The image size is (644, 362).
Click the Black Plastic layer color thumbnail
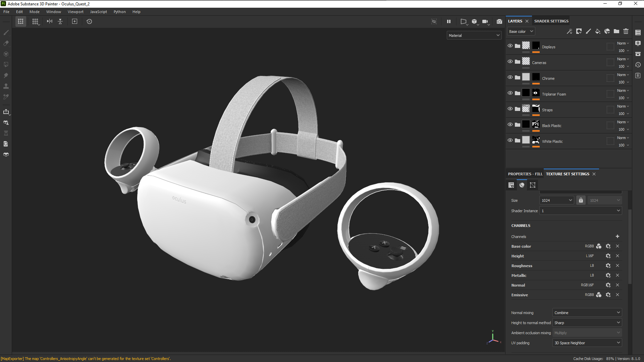[x=526, y=125]
